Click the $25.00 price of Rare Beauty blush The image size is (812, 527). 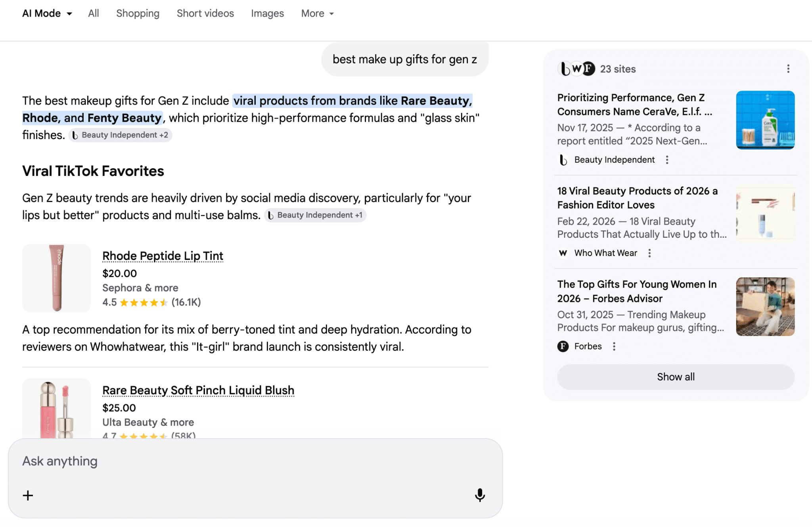click(x=119, y=408)
